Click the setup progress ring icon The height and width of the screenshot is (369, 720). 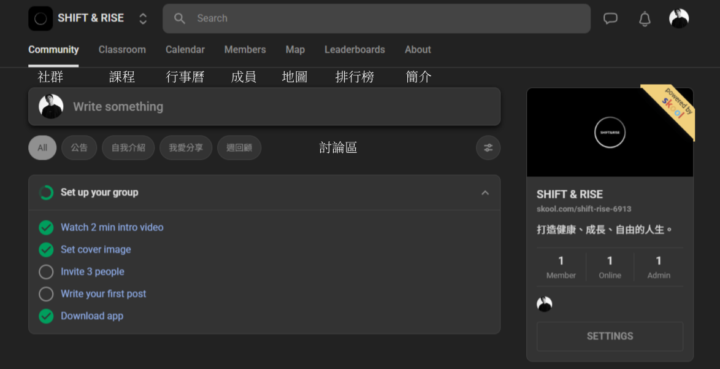pos(46,193)
